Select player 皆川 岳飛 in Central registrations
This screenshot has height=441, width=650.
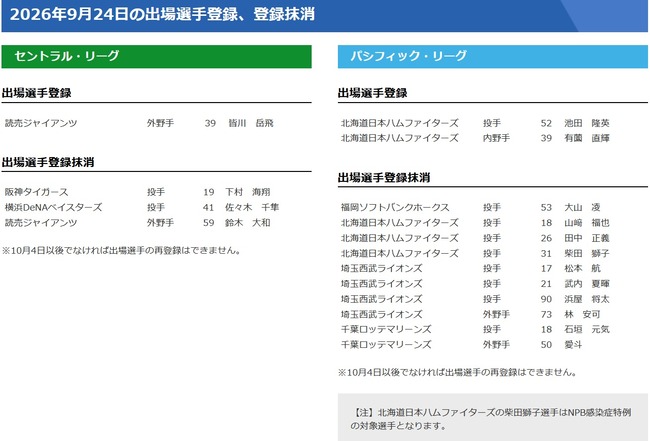tap(251, 123)
